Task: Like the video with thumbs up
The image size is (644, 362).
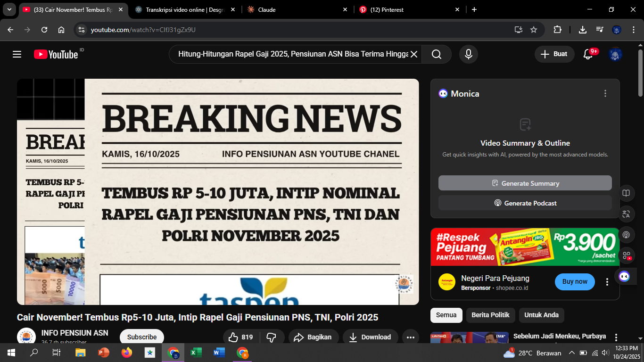Action: (241, 337)
